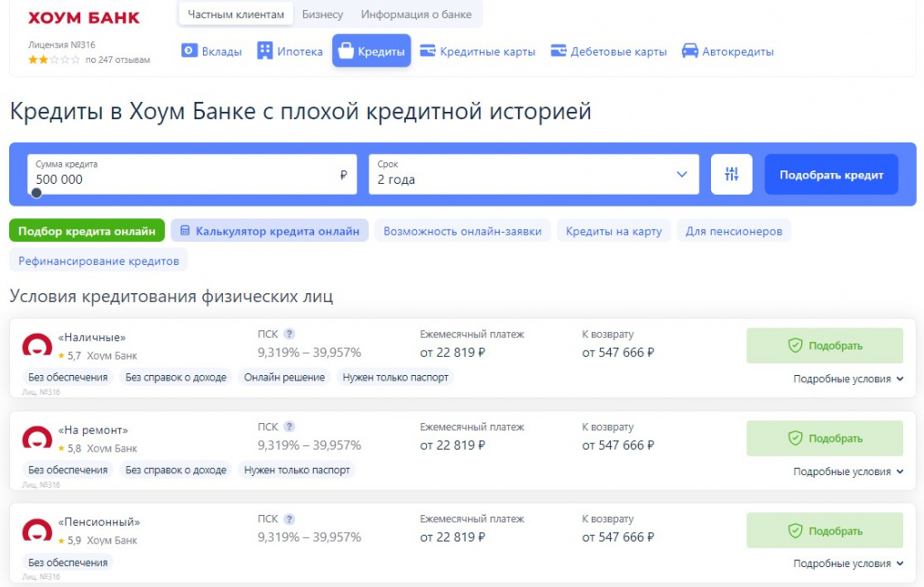
Task: Open the advanced filters settings icon
Action: (731, 174)
